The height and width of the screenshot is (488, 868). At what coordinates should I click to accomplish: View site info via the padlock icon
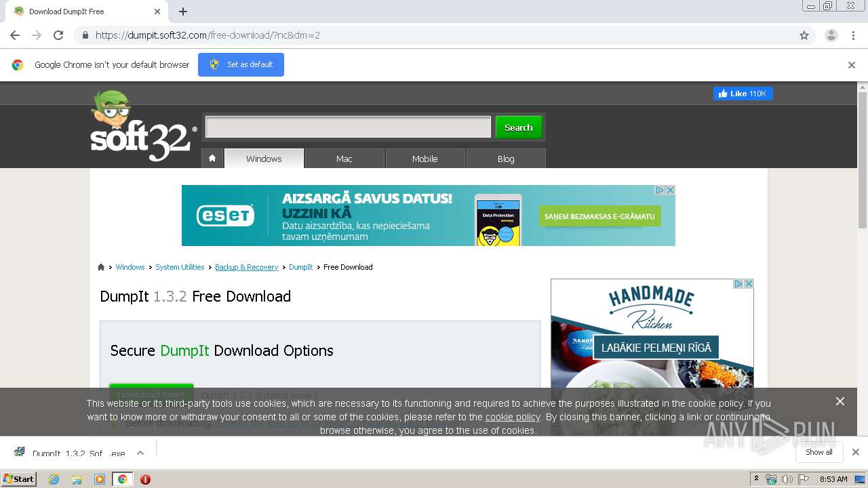pos(85,35)
